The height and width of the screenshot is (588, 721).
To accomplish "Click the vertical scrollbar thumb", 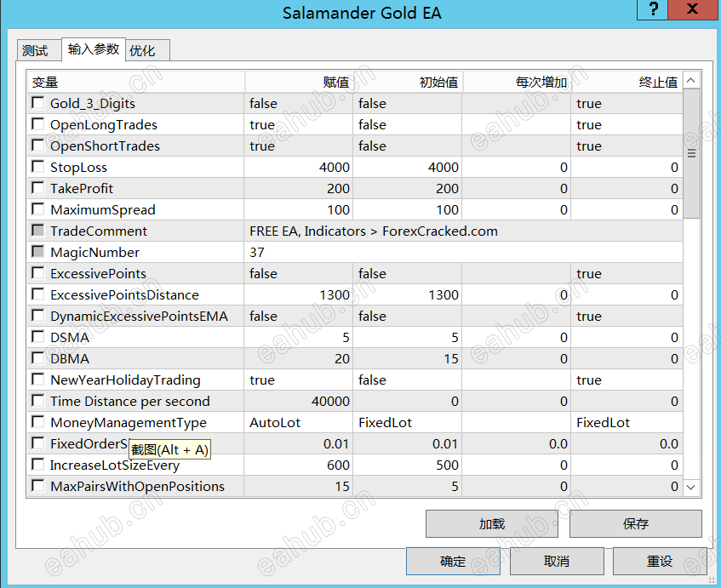I will click(691, 153).
